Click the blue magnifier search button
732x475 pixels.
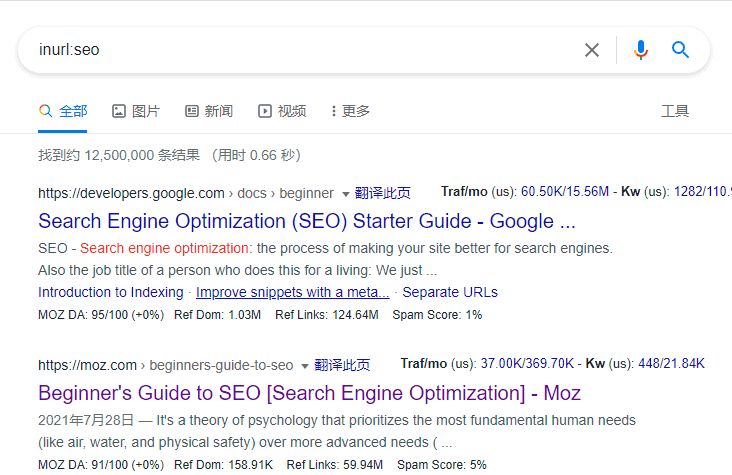click(x=681, y=50)
